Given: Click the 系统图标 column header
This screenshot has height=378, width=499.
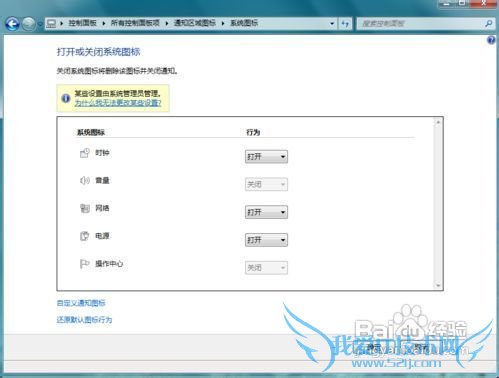Looking at the screenshot, I should (91, 132).
